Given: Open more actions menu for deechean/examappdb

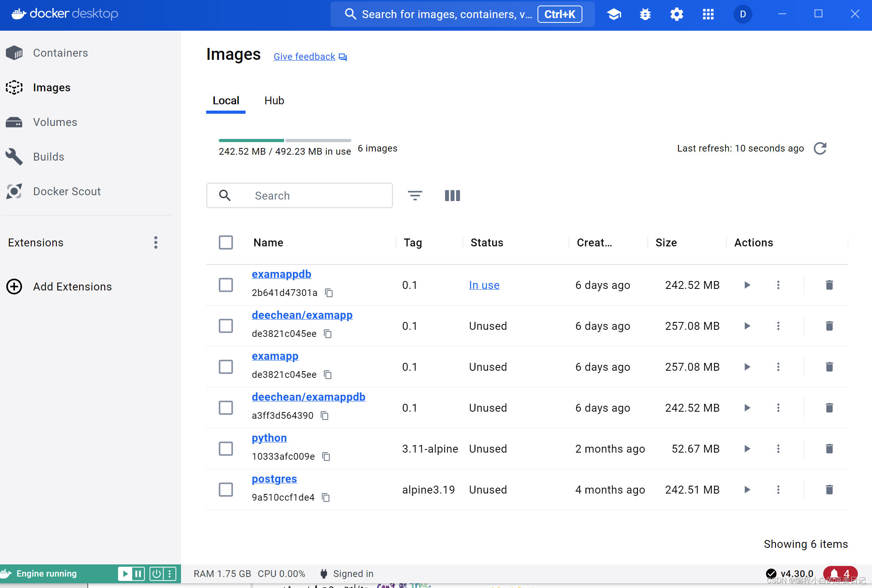Looking at the screenshot, I should (x=778, y=408).
